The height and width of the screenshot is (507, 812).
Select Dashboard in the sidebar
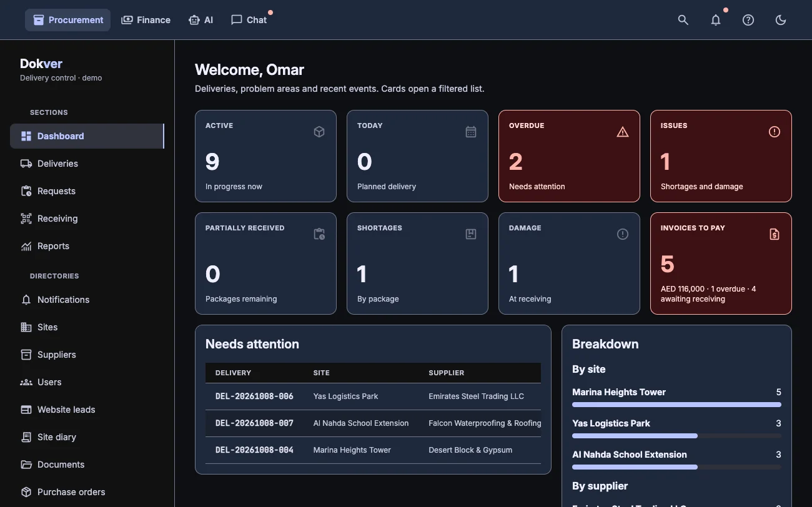[87, 136]
